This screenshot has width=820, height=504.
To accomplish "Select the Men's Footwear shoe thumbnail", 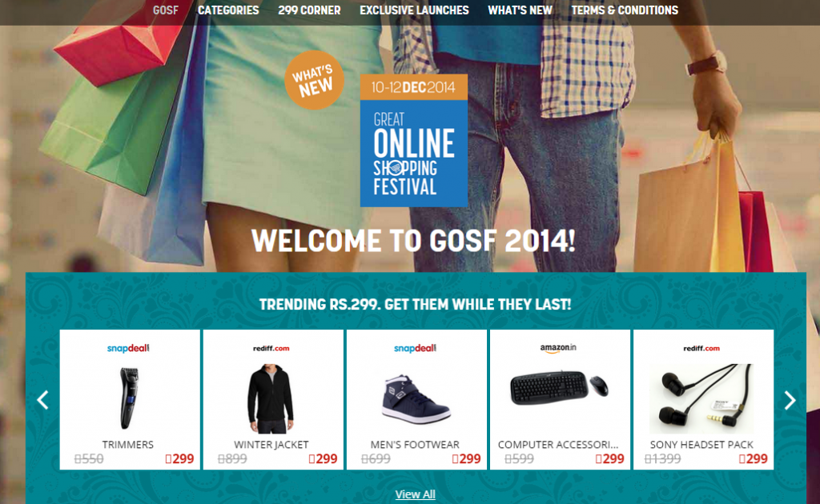I will (x=416, y=398).
